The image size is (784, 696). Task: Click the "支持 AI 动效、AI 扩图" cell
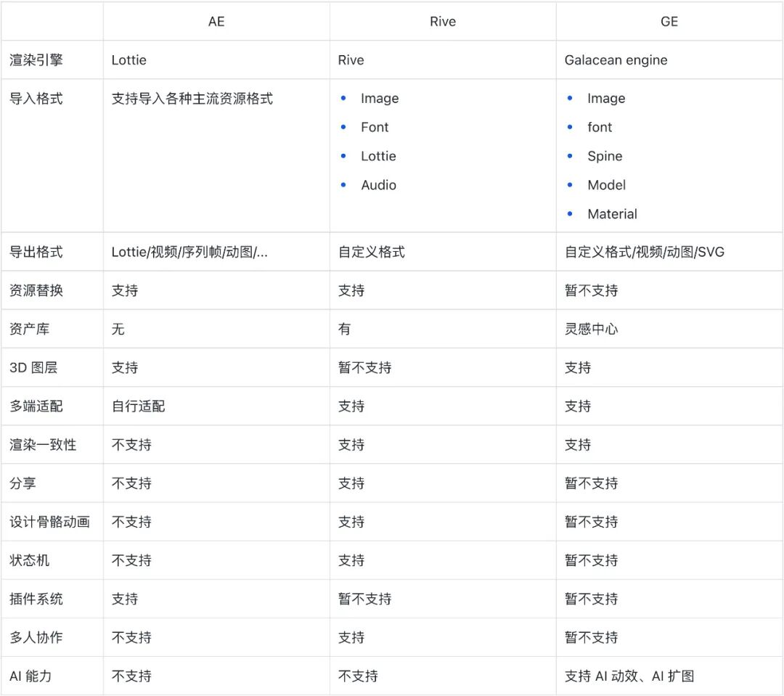[629, 676]
